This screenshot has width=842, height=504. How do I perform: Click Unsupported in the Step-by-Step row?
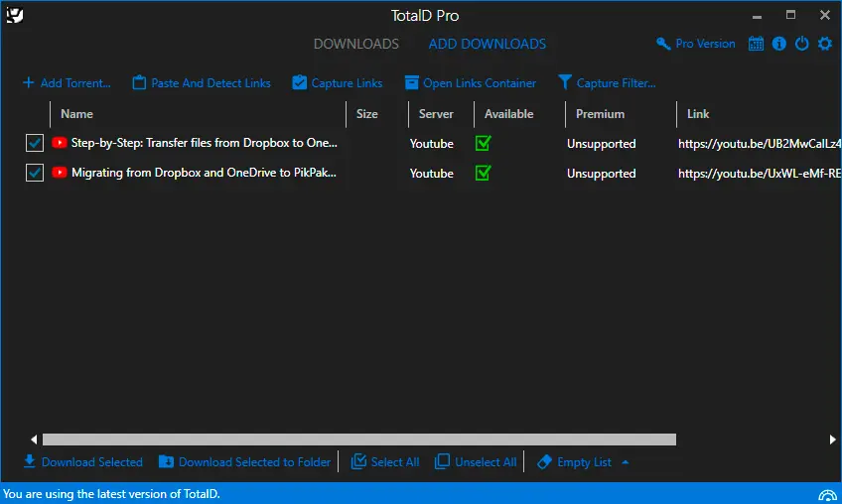(x=601, y=144)
